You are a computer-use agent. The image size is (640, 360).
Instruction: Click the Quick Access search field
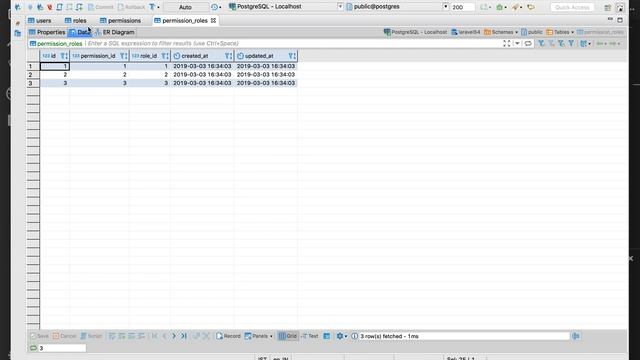point(572,7)
